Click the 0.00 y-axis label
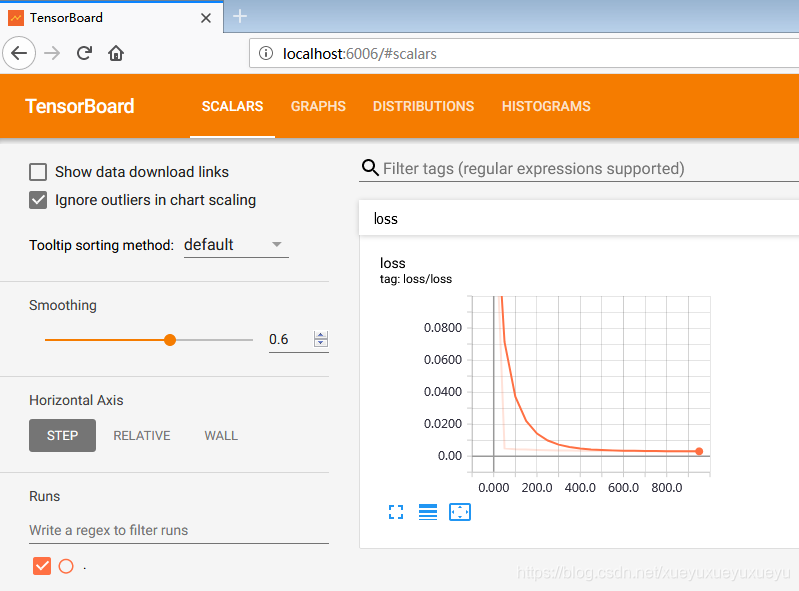The height and width of the screenshot is (591, 799). tap(450, 456)
